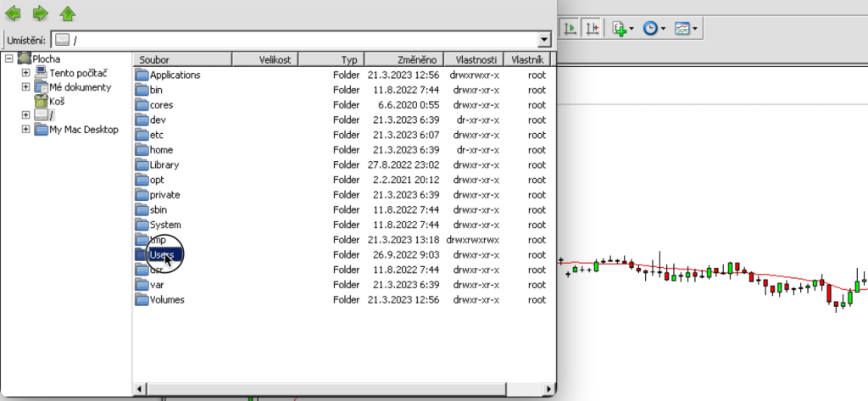Click the green forward arrow

[41, 13]
